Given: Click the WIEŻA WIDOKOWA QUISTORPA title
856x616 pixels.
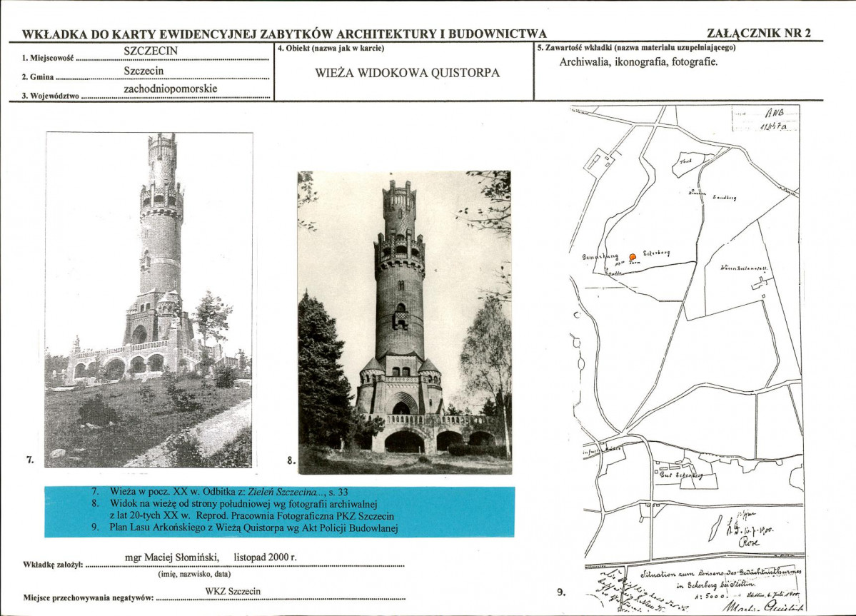Looking at the screenshot, I should 407,73.
